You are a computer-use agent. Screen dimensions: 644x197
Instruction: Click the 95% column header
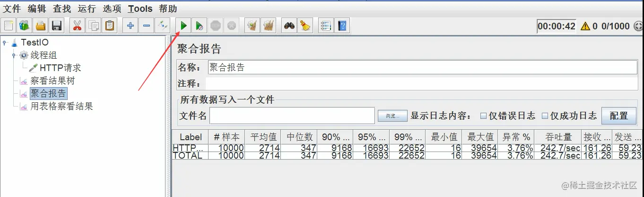pos(371,137)
